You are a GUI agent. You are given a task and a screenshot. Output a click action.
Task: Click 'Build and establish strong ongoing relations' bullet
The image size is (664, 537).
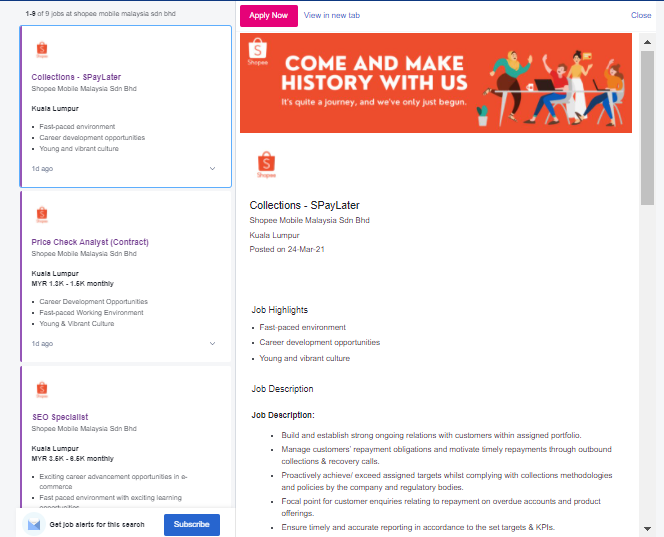pos(431,435)
